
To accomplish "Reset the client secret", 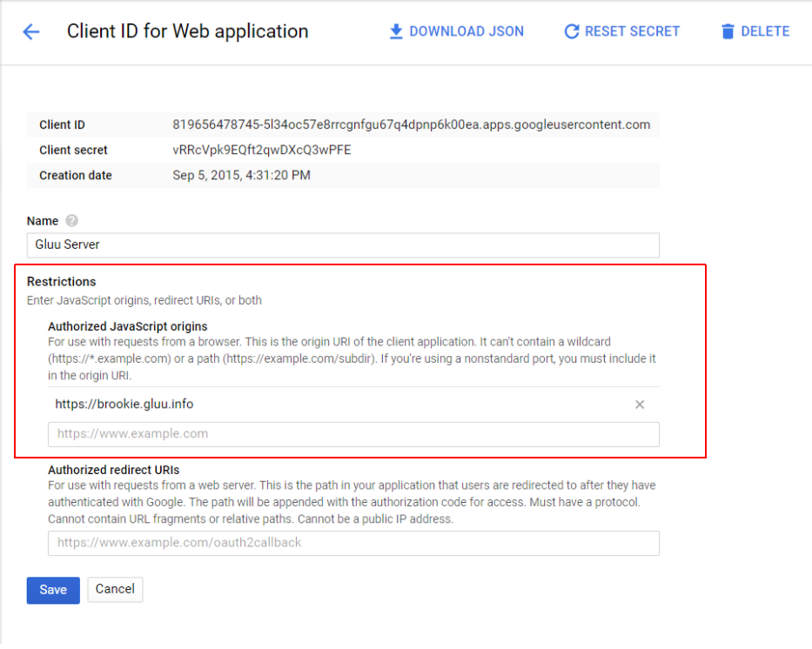I will 621,30.
